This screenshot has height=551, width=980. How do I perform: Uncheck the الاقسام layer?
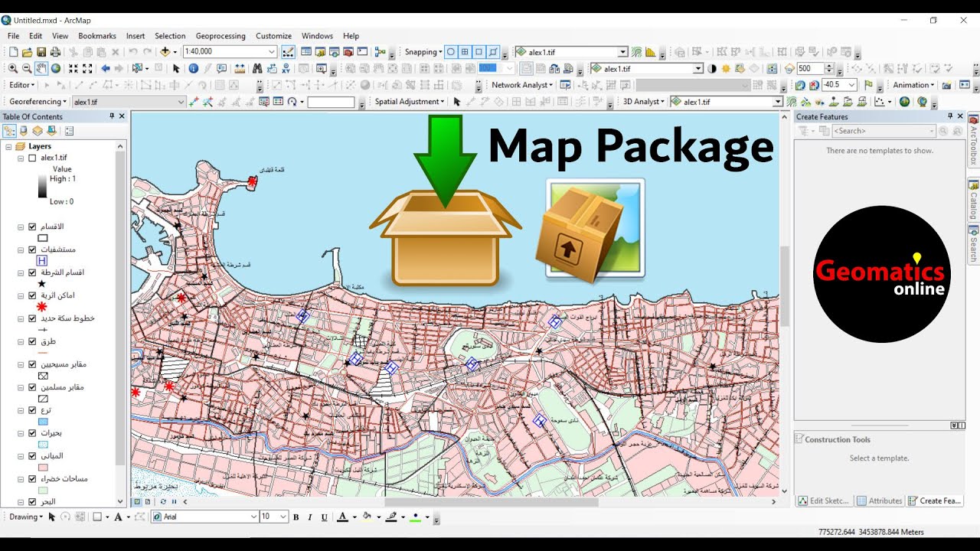32,227
